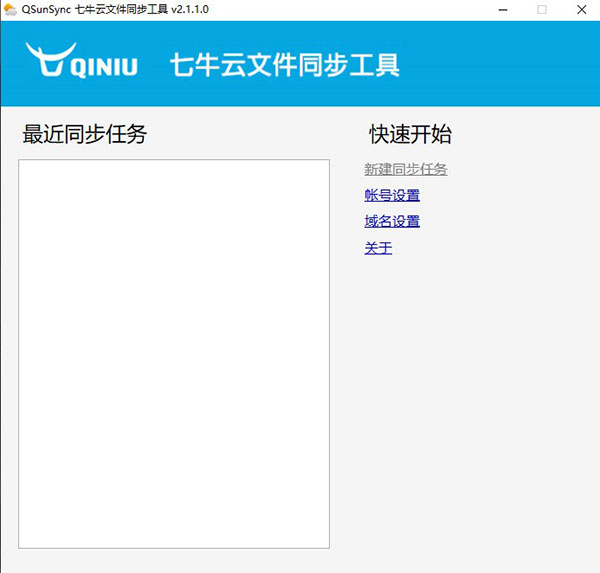Open 新建同步任务 to create a sync task
The height and width of the screenshot is (573, 600).
pos(405,169)
